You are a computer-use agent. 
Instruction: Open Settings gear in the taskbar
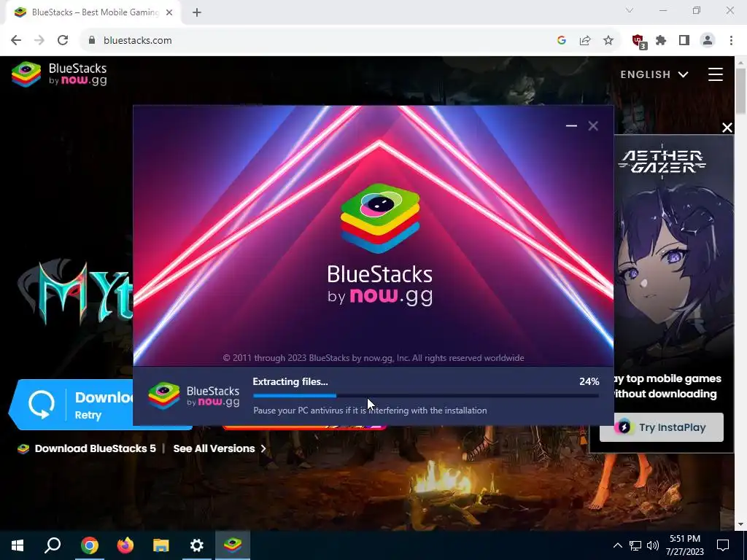pos(197,545)
